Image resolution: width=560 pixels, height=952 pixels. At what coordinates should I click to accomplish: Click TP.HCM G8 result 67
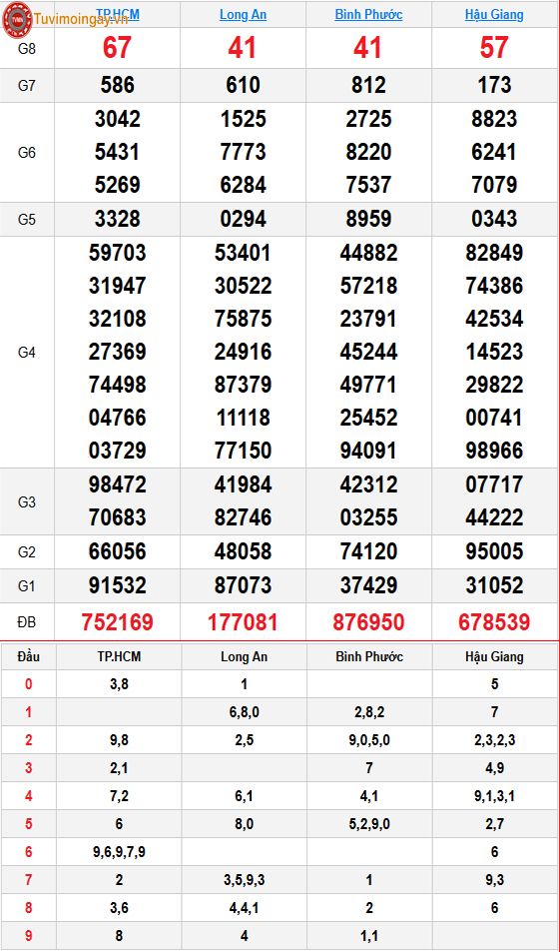coord(117,48)
